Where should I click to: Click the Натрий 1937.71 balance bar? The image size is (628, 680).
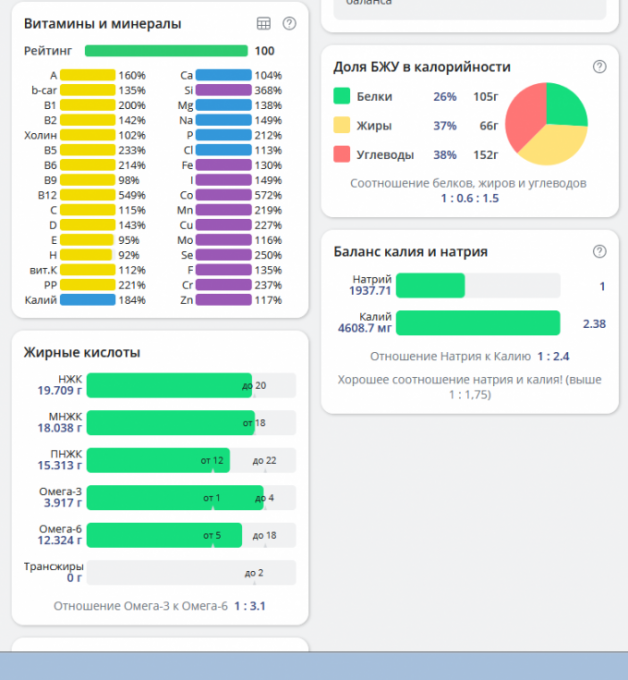[x=431, y=286]
